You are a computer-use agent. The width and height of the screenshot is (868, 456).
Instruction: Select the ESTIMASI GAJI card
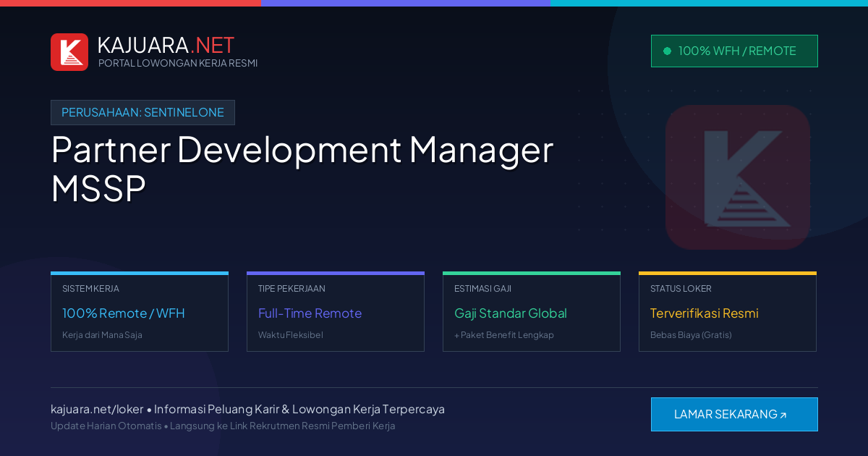pos(532,312)
